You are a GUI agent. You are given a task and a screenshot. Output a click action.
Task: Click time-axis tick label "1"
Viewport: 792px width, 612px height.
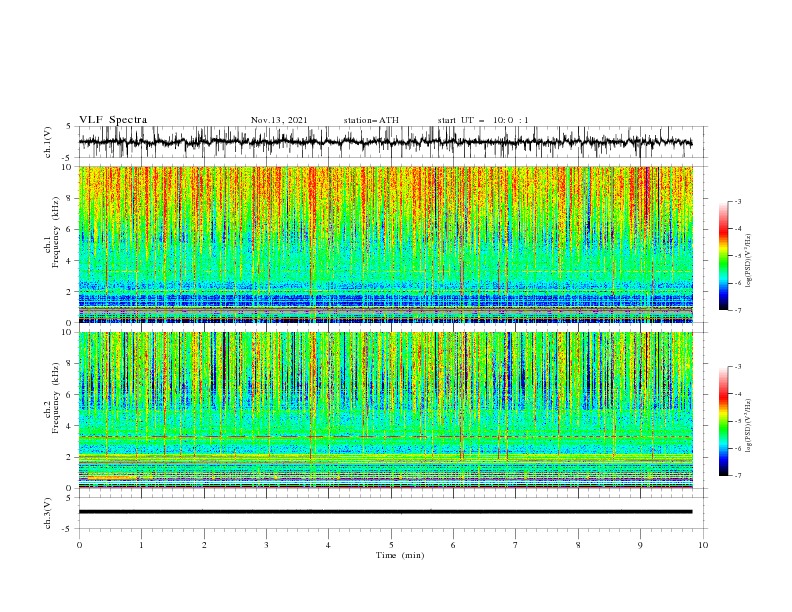141,545
